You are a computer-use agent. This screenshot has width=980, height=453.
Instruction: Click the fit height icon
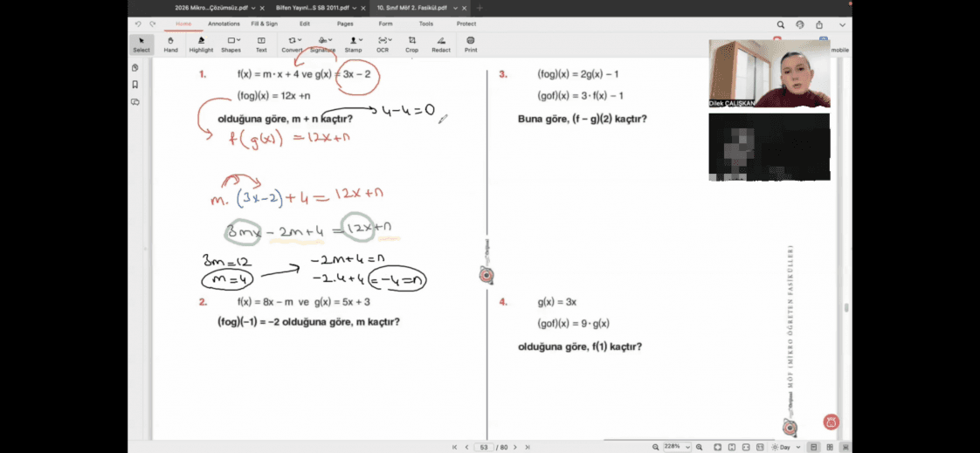point(732,448)
